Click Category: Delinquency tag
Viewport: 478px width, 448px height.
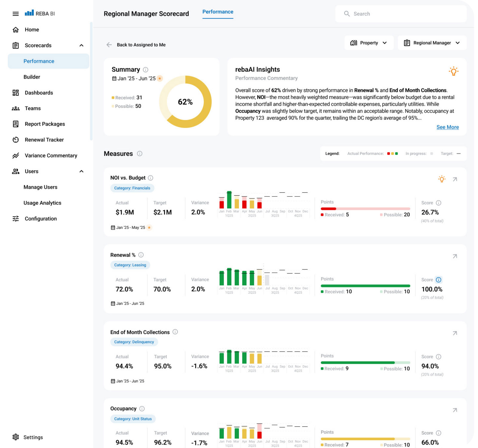(x=134, y=342)
